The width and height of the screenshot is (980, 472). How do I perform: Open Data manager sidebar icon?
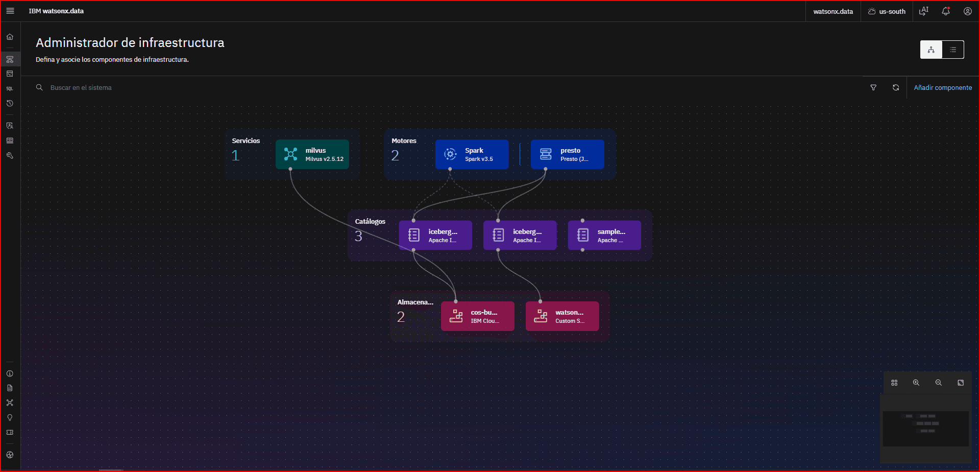10,74
